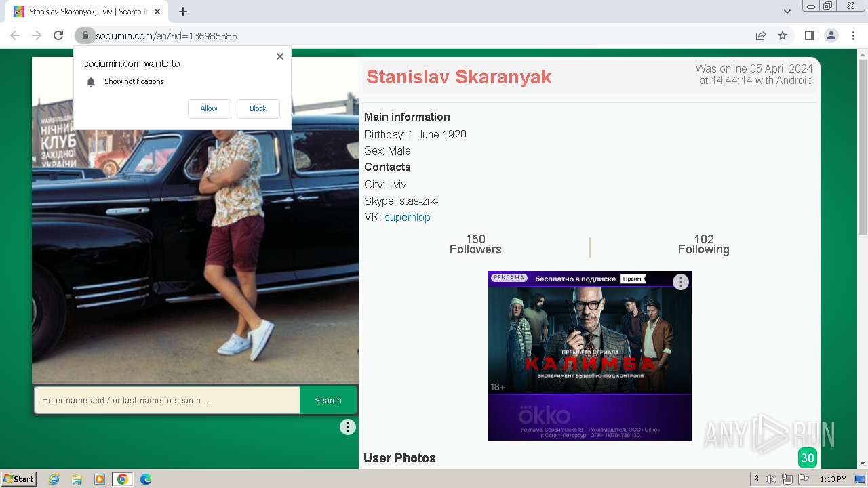View the profile photo of Stanislav
Screen dimensions: 868x488
(195, 220)
